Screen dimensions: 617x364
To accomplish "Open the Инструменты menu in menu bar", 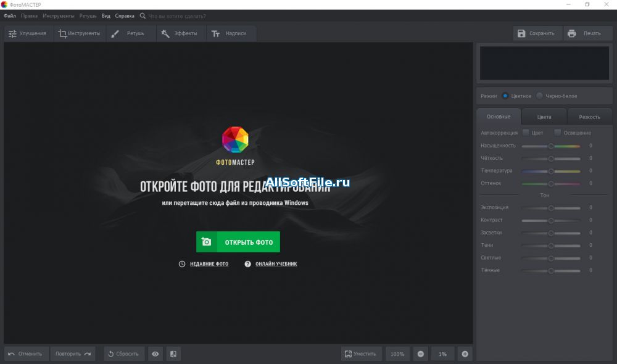I will (58, 16).
